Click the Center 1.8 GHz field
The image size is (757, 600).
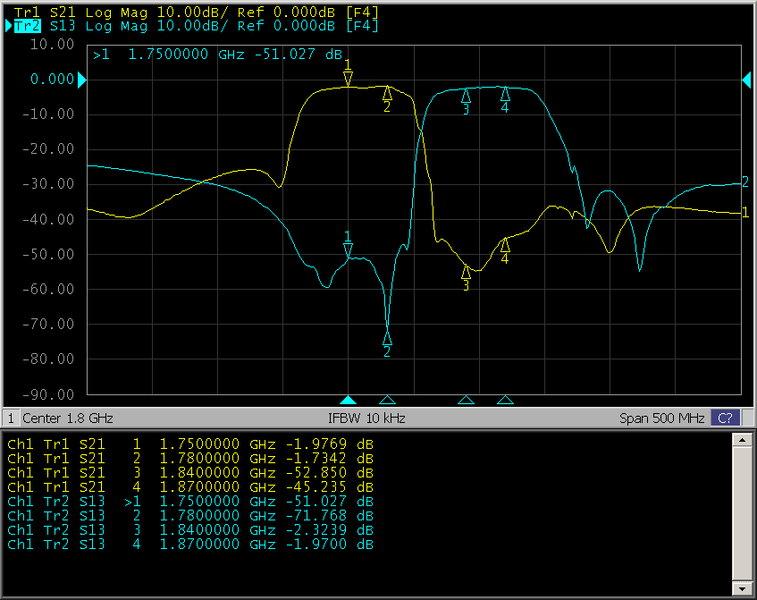(68, 418)
